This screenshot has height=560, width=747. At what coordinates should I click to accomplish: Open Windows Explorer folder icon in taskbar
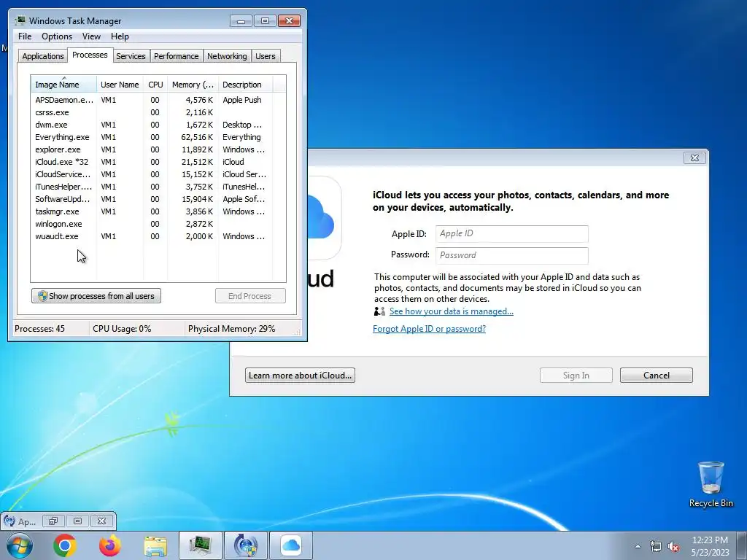[x=155, y=546]
